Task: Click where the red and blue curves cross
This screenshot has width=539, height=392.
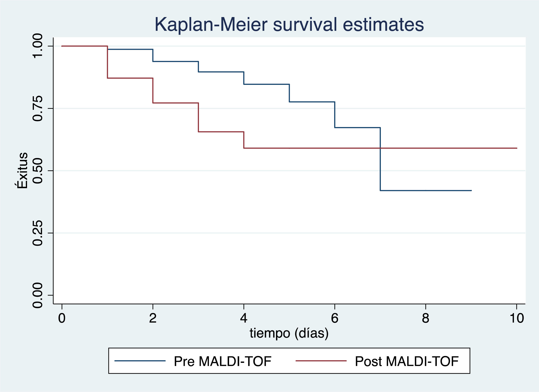Action: coord(380,148)
